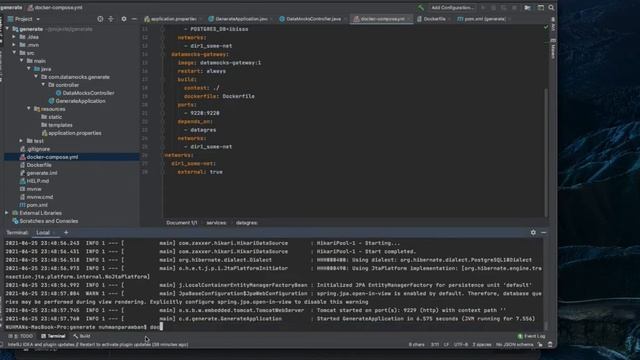
Task: Click the Document 1/1 breadcrumb
Action: coord(182,223)
